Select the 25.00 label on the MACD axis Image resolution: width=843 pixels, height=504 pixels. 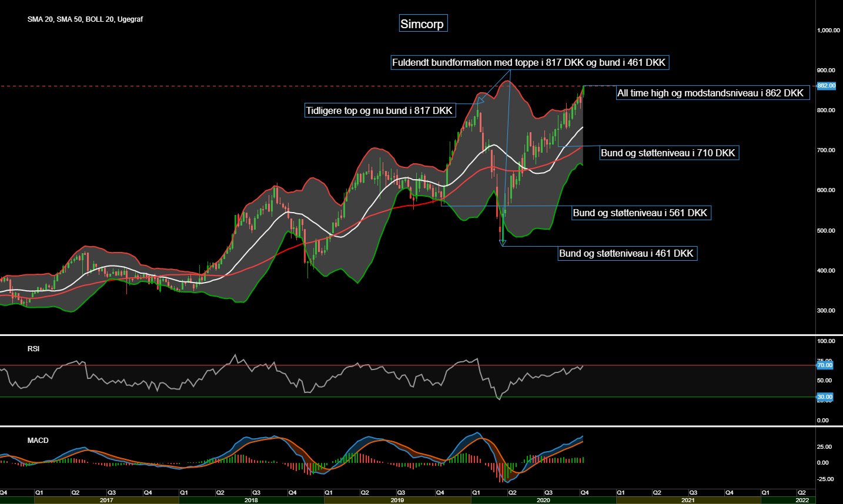(x=824, y=447)
